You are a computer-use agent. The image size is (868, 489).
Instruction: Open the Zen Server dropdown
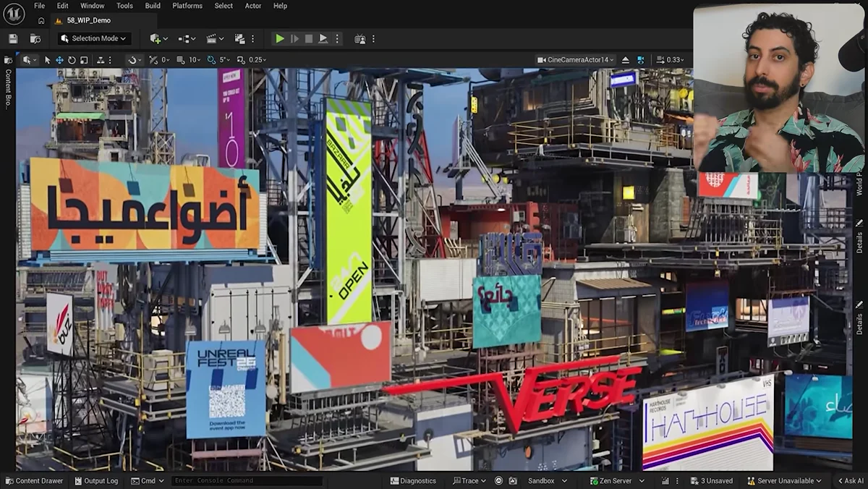619,480
